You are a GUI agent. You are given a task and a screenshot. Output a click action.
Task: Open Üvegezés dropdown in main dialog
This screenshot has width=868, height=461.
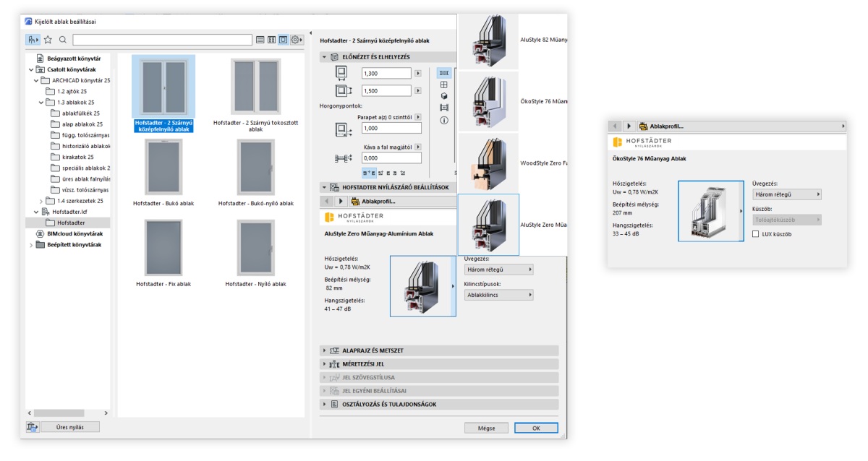coord(498,270)
